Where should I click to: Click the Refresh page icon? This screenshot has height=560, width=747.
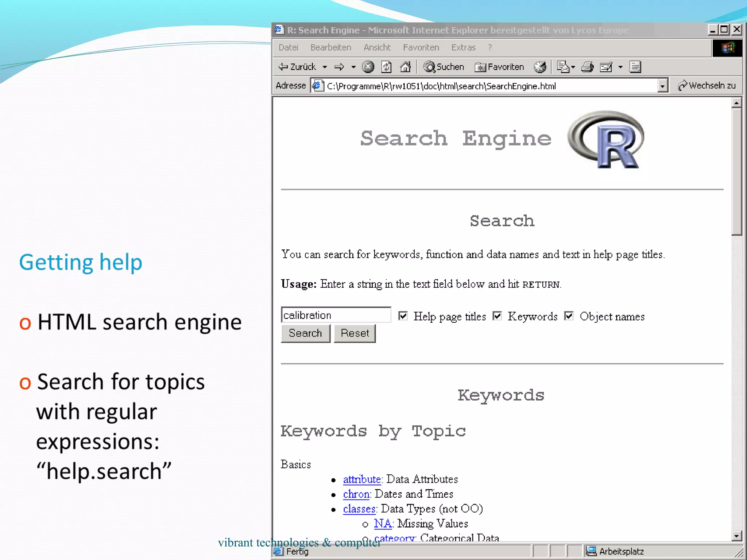tap(386, 67)
